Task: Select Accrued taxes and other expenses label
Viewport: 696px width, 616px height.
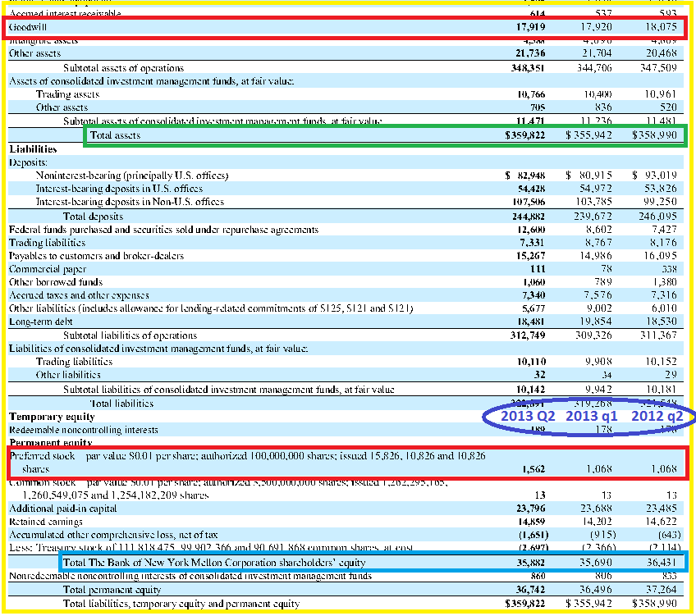Action: [x=79, y=295]
